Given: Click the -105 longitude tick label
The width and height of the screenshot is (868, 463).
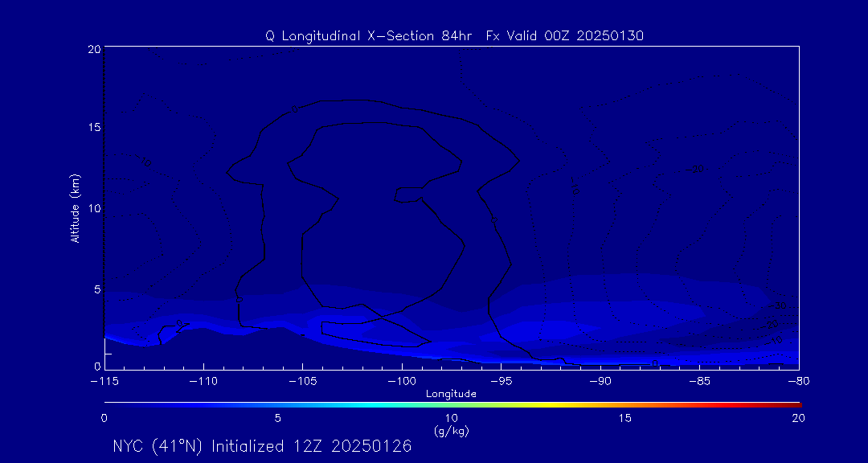Looking at the screenshot, I should 303,382.
